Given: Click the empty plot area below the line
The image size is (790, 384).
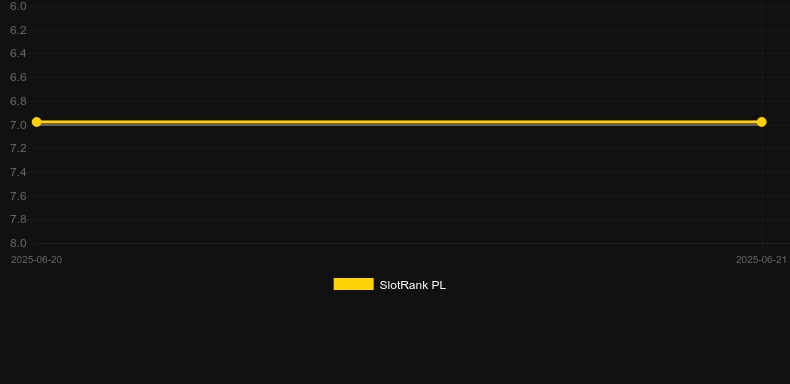Looking at the screenshot, I should tap(399, 186).
